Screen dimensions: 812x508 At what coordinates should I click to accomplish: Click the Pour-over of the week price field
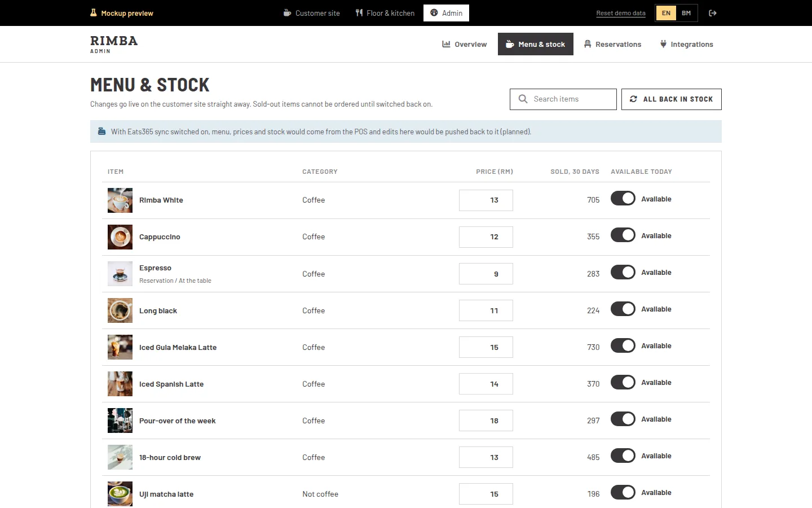pyautogui.click(x=486, y=421)
